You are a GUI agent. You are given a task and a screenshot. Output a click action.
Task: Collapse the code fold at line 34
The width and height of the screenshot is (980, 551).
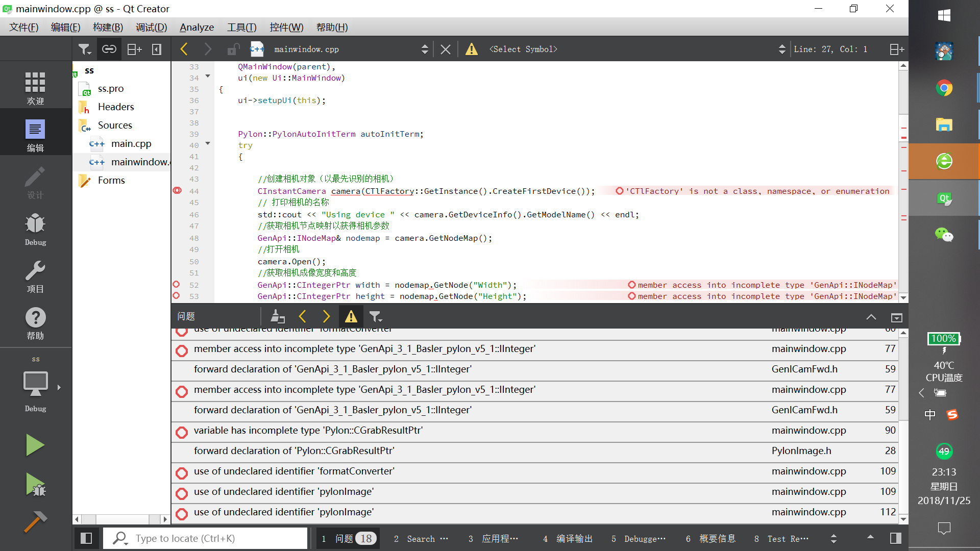(208, 76)
